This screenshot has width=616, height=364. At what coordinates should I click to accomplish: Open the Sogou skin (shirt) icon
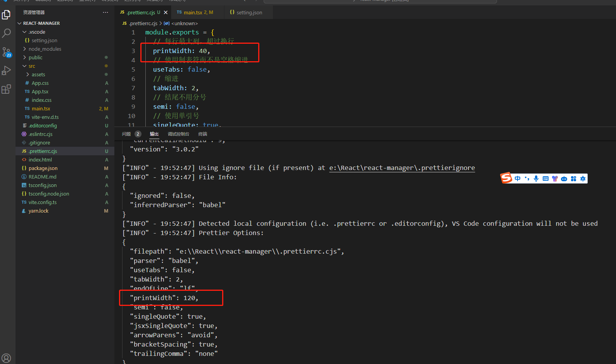point(555,179)
